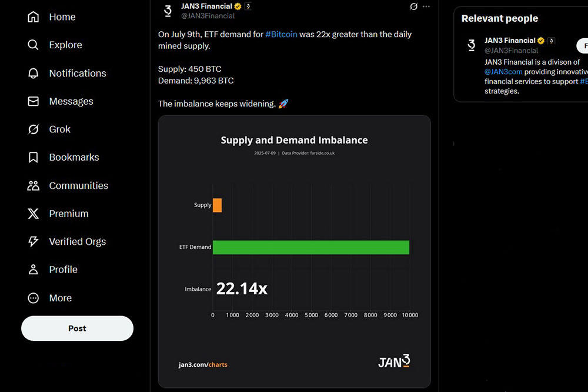
Task: Click the Notifications bell icon
Action: (x=33, y=73)
